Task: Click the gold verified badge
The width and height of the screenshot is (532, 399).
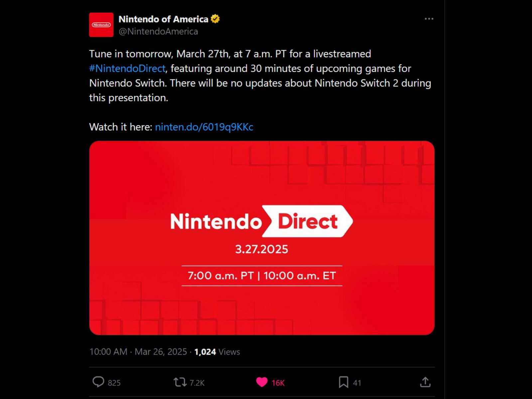Action: pos(215,19)
